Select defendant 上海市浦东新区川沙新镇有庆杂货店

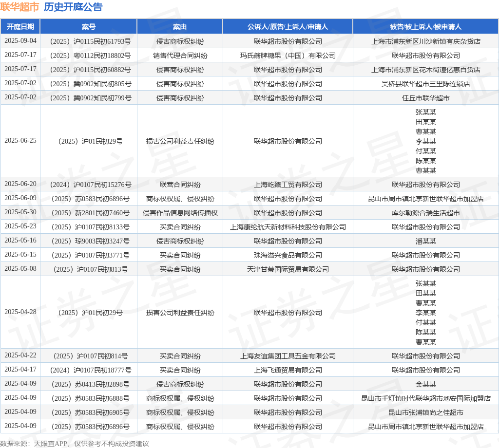(426, 41)
